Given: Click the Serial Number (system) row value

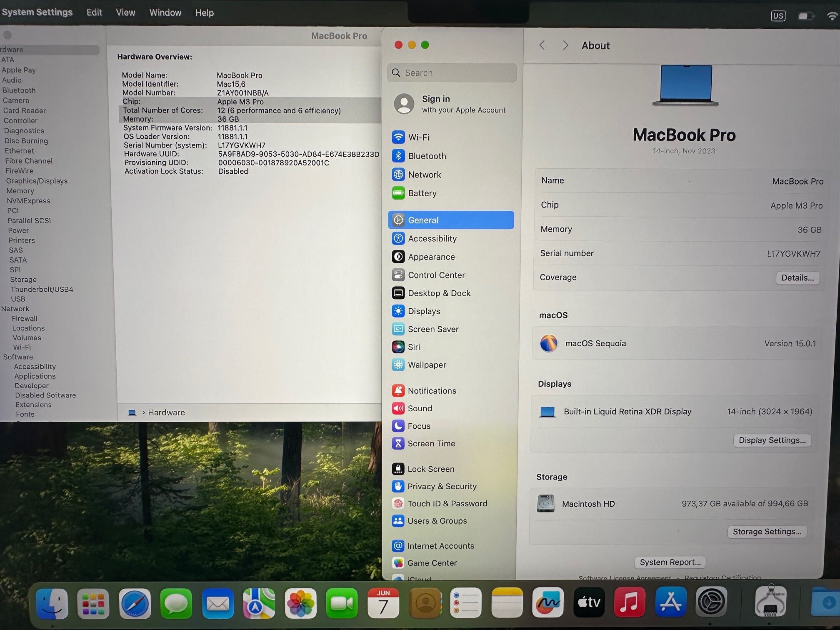Looking at the screenshot, I should pyautogui.click(x=242, y=145).
